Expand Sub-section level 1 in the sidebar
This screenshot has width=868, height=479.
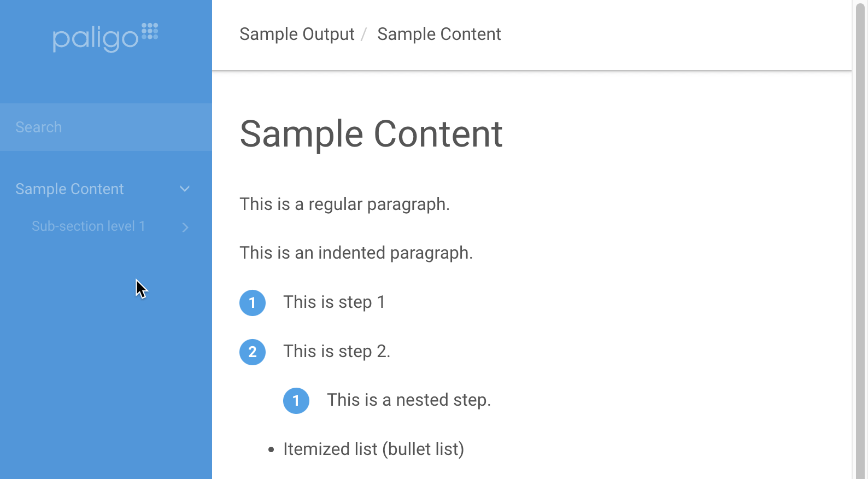(185, 227)
